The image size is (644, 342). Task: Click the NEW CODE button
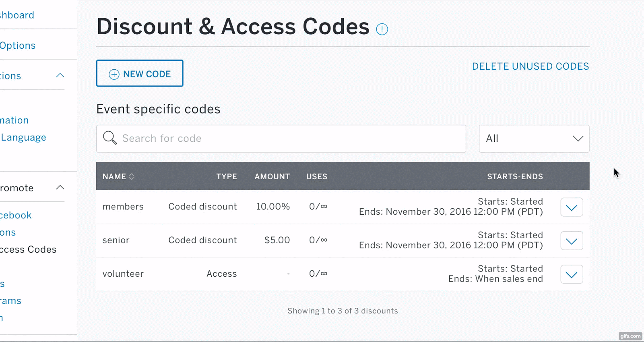pos(140,73)
